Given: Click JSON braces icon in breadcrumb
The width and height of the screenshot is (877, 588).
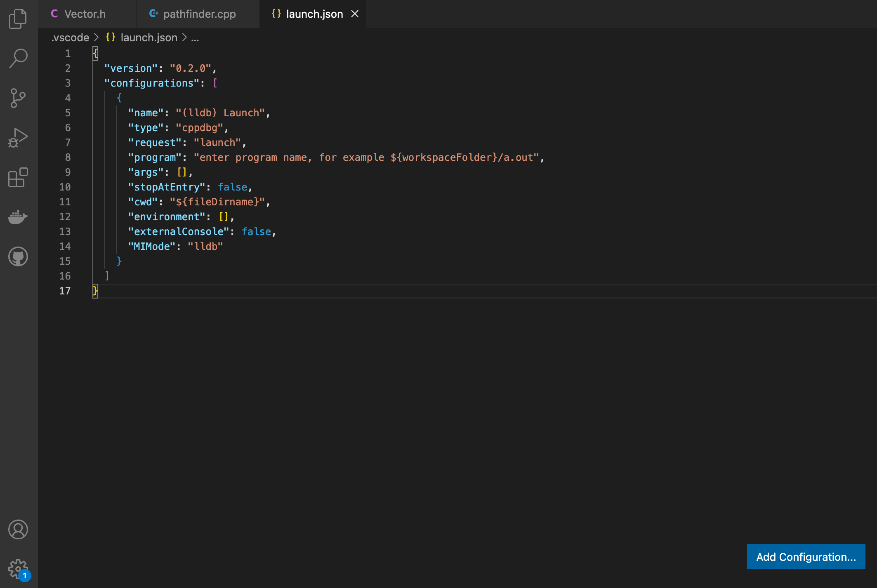Looking at the screenshot, I should click(111, 38).
